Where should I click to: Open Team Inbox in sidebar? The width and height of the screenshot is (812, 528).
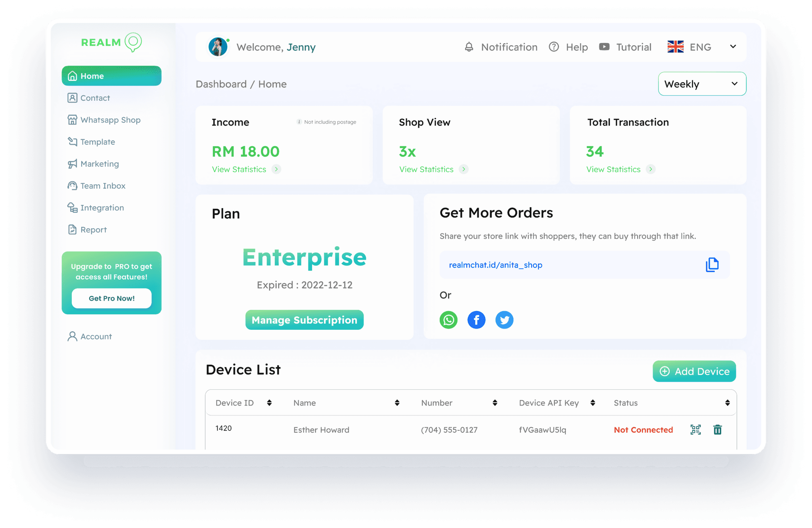coord(96,186)
